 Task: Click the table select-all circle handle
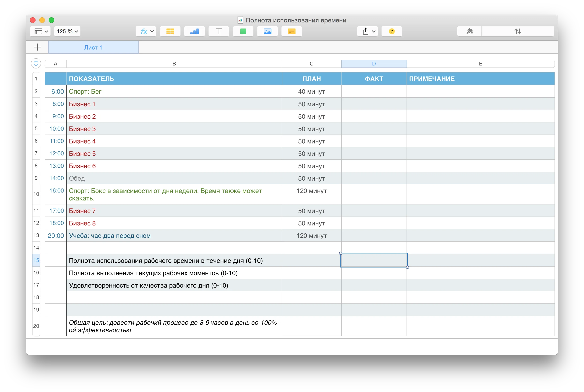point(36,64)
